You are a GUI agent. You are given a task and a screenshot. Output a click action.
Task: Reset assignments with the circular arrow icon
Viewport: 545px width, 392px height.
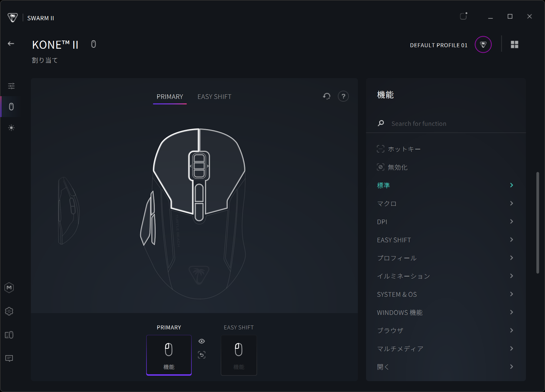[327, 96]
